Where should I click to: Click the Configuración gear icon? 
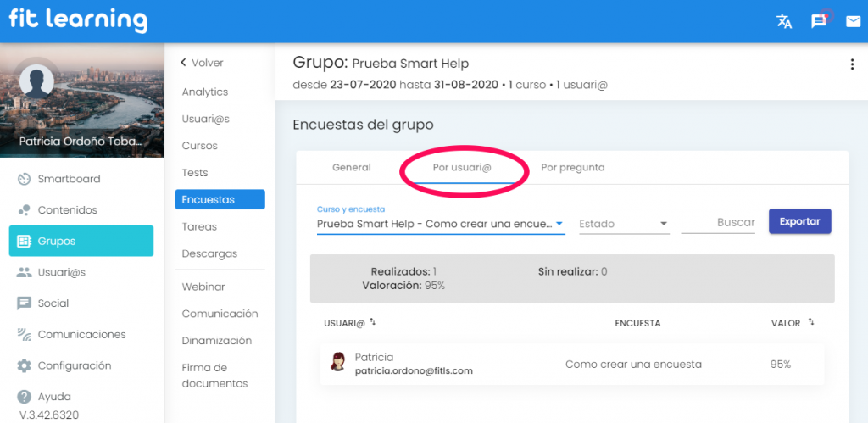[x=24, y=365]
